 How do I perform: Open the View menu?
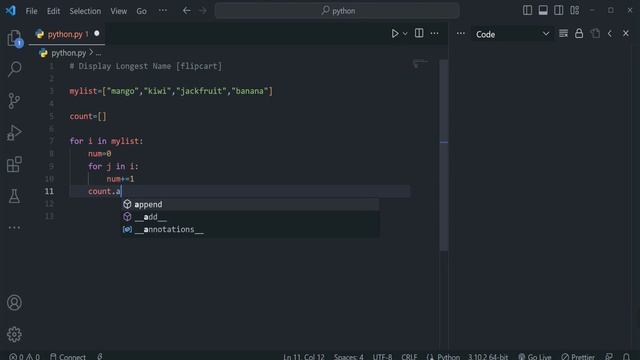coord(118,11)
